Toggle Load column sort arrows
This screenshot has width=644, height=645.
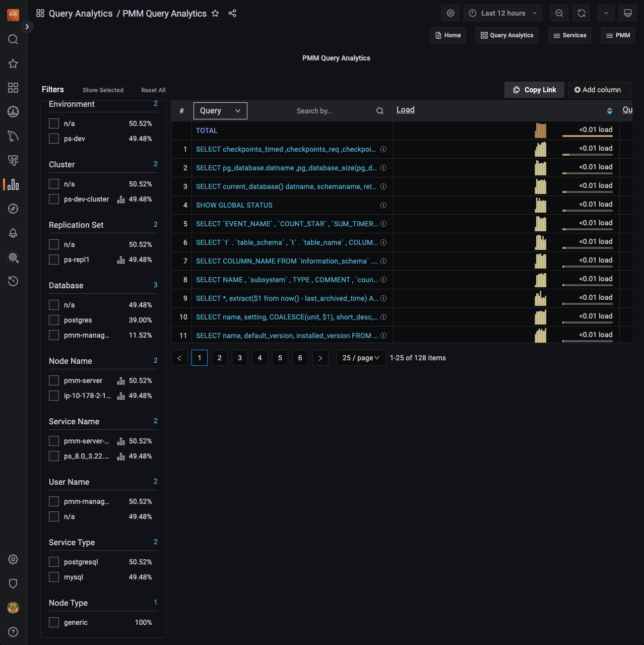610,111
